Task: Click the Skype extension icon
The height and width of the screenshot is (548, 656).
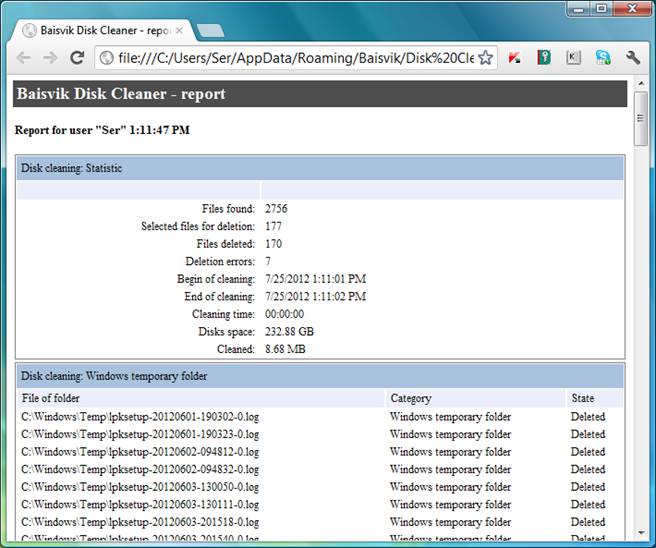Action: pyautogui.click(x=603, y=58)
